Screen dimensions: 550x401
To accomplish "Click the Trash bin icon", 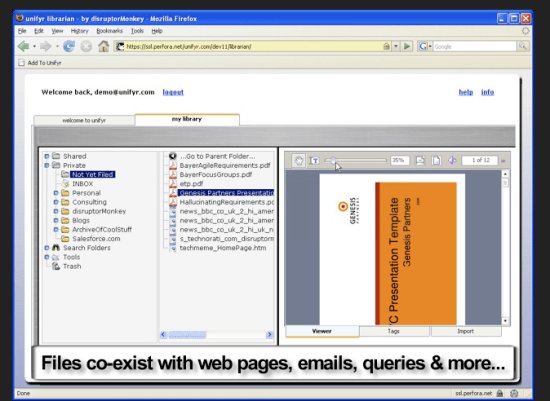I will (x=56, y=266).
